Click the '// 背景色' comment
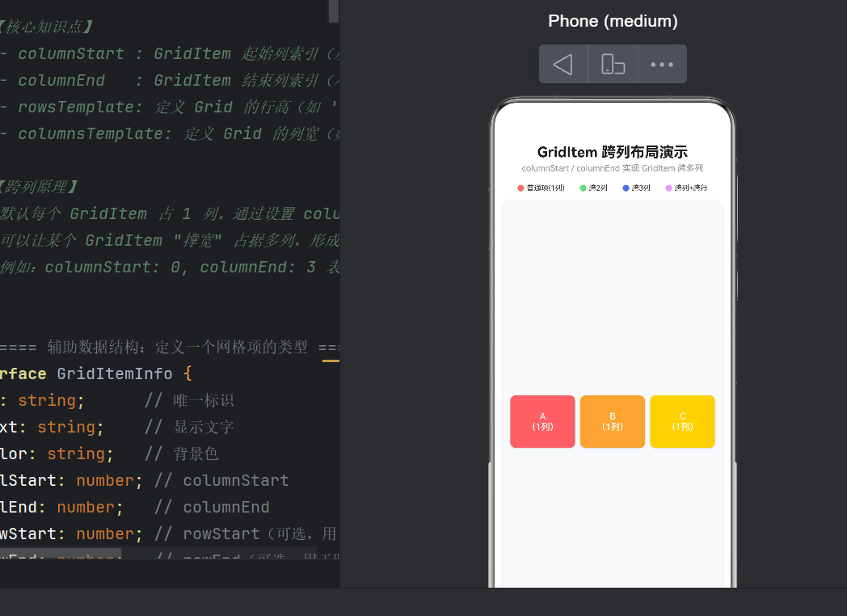Viewport: 847px width, 616px height. [x=182, y=454]
